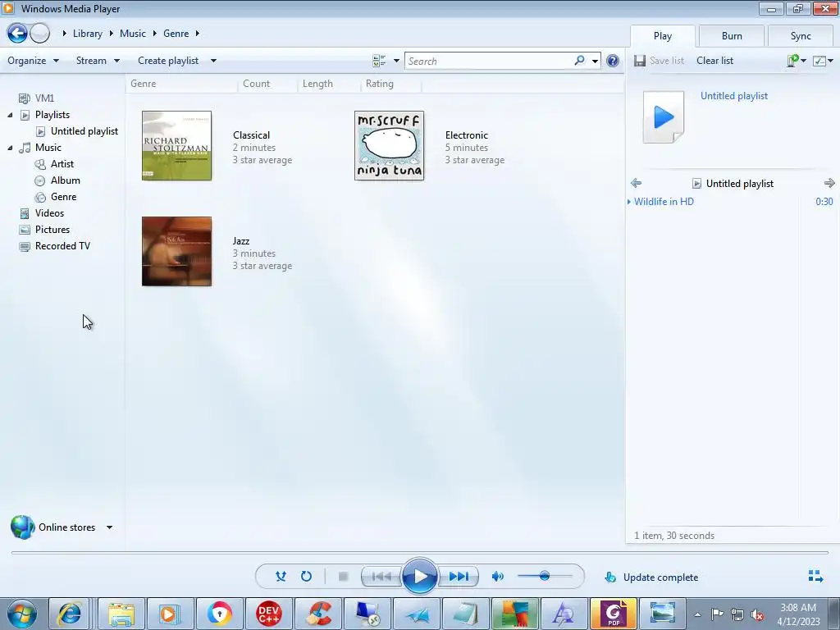Open the Classical genre album thumbnail
This screenshot has height=630, width=840.
pyautogui.click(x=177, y=146)
